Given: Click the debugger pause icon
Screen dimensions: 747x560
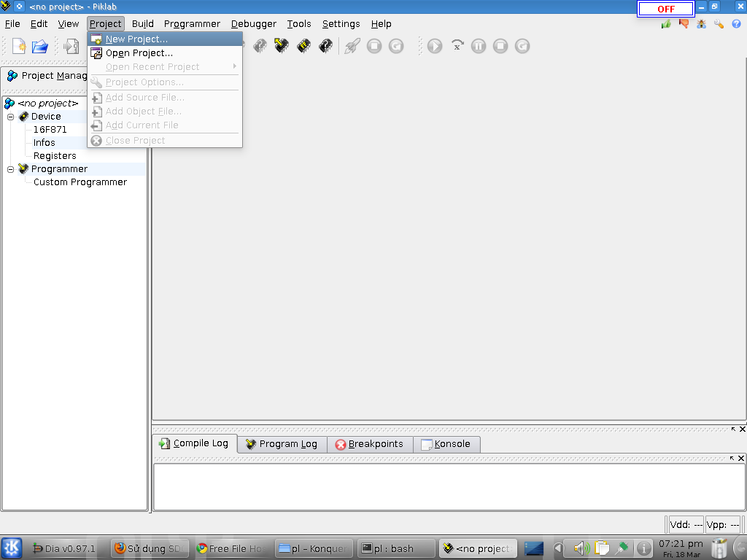Looking at the screenshot, I should pyautogui.click(x=479, y=46).
